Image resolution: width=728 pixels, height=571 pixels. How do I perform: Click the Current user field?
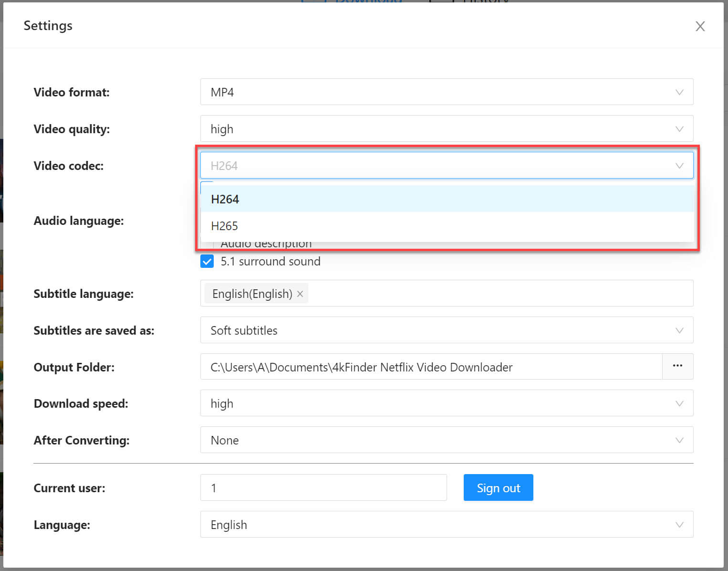323,487
